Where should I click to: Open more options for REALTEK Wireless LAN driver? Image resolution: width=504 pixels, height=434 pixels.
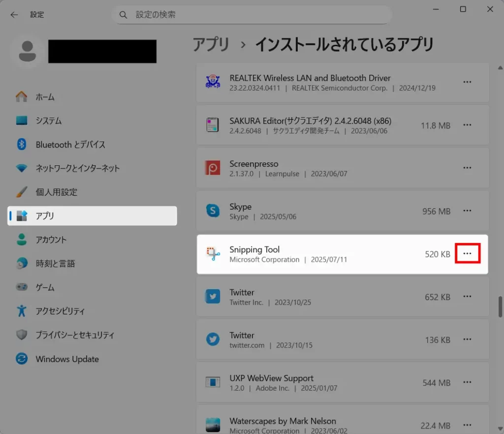pos(468,82)
